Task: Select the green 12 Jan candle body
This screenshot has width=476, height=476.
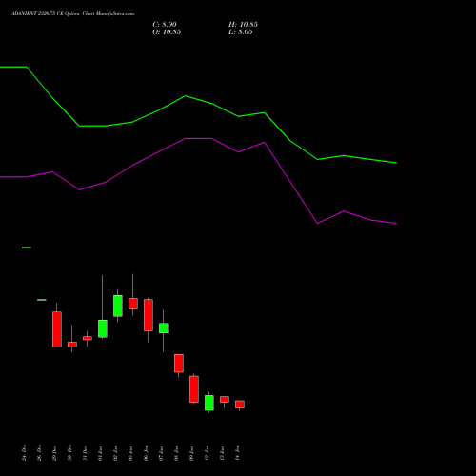Action: click(209, 403)
